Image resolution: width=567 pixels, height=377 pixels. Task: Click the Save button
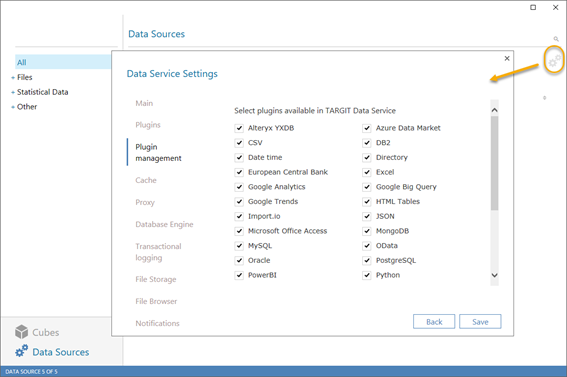[480, 322]
